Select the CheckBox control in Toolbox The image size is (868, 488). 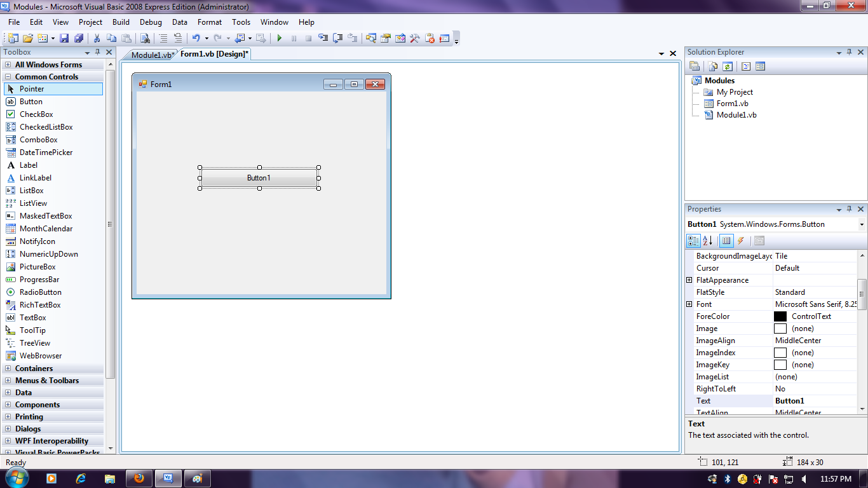point(53,114)
